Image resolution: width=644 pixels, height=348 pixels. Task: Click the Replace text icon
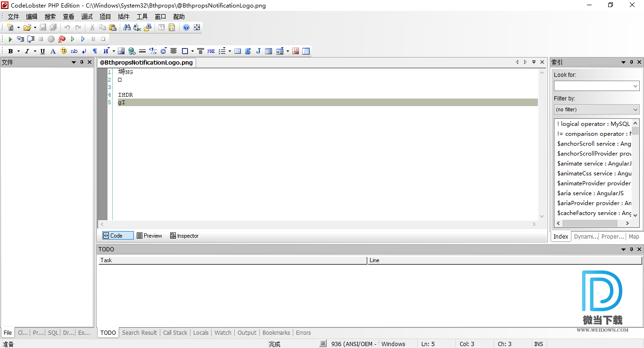point(137,27)
